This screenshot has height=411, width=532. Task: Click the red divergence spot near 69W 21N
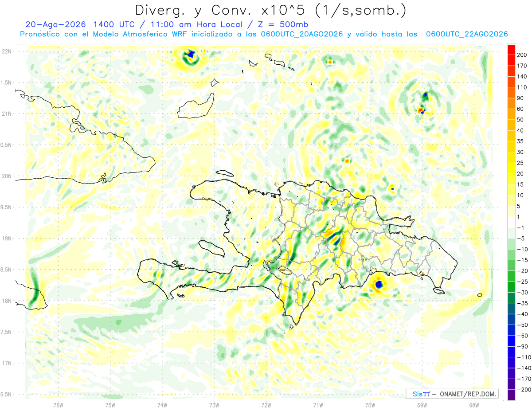(x=421, y=110)
